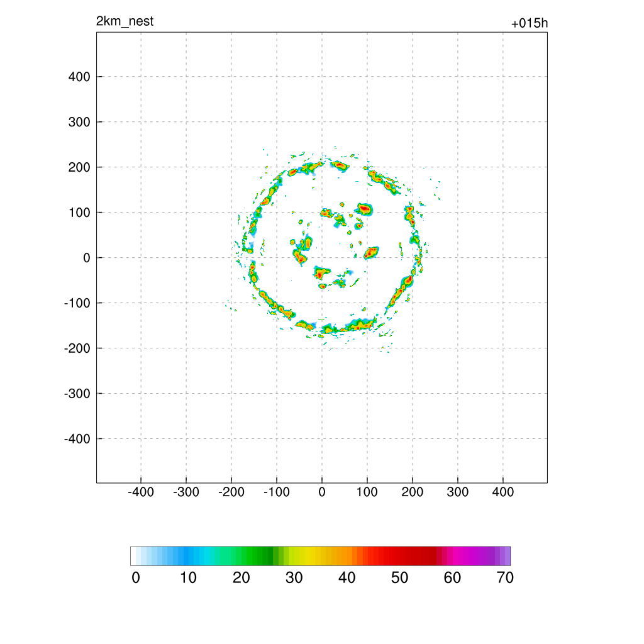The image size is (644, 644).
Task: Click x-axis tick label "-100"
Action: pyautogui.click(x=277, y=492)
